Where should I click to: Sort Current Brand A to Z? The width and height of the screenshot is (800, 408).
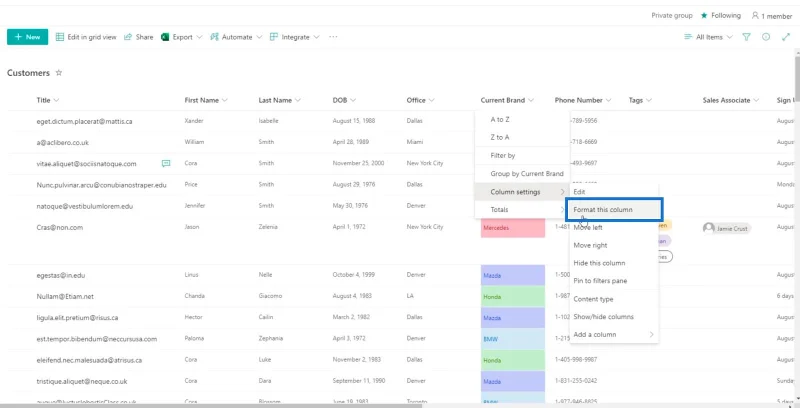tap(522, 119)
